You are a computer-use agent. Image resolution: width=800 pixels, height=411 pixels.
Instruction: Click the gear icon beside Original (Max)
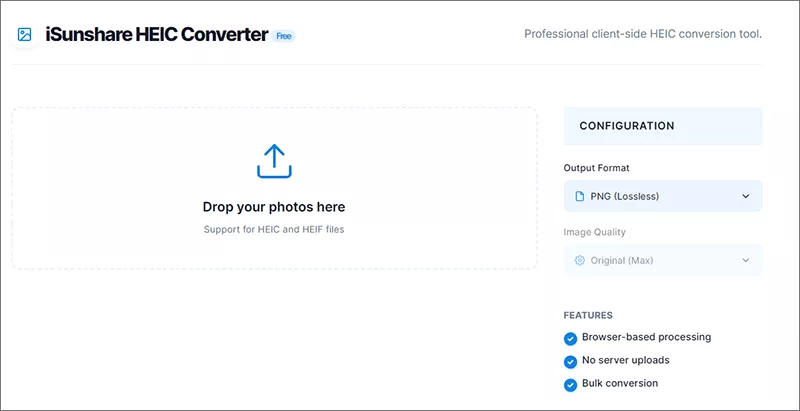580,261
